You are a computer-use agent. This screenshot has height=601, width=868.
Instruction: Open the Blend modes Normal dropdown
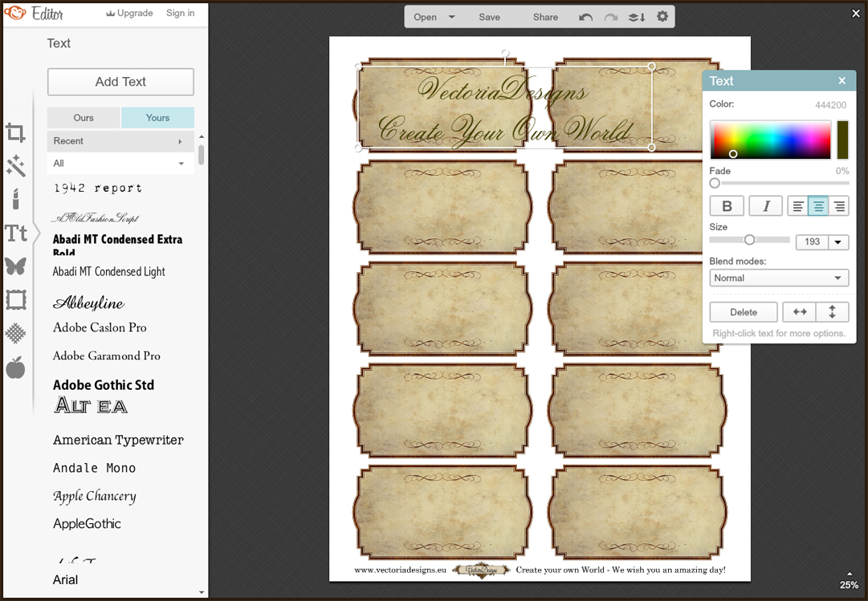pos(779,278)
